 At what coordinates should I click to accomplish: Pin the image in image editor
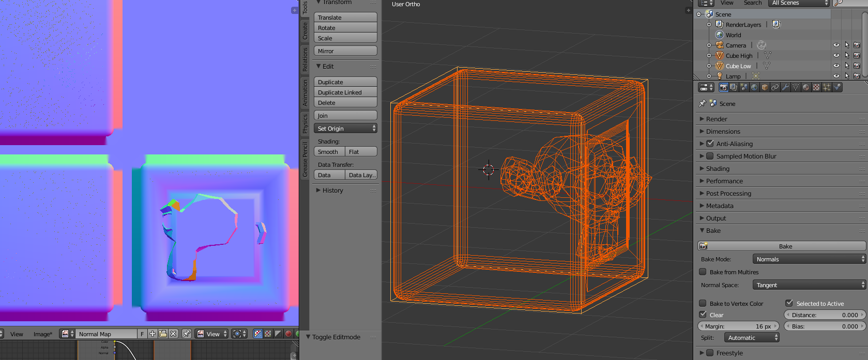[187, 334]
